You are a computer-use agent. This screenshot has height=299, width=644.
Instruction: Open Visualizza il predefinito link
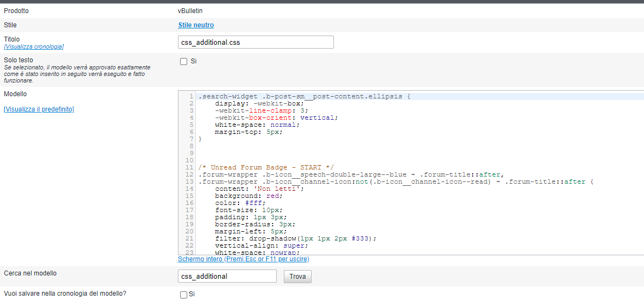[39, 110]
